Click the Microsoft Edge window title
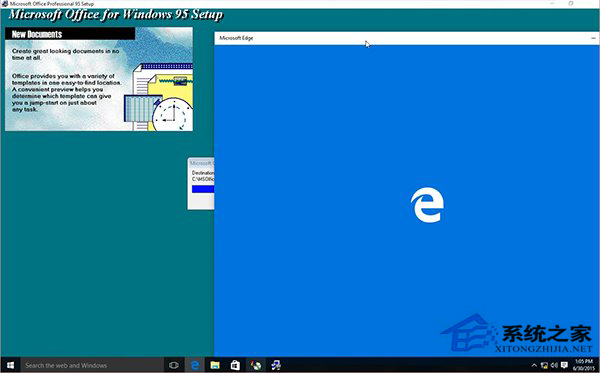This screenshot has width=600, height=373. [236, 38]
